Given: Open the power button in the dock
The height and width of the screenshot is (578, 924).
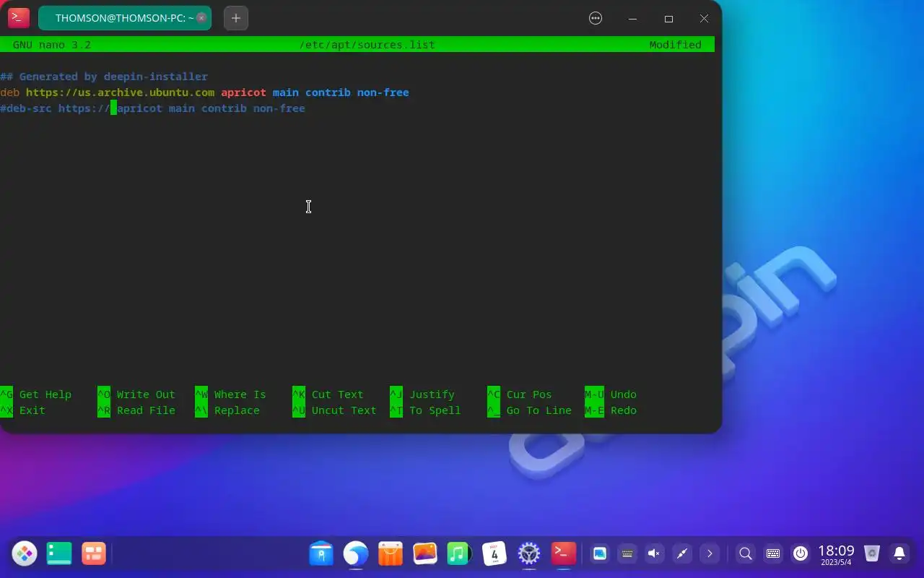Looking at the screenshot, I should pos(800,554).
